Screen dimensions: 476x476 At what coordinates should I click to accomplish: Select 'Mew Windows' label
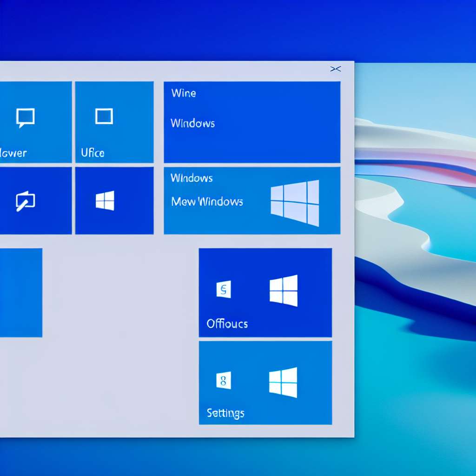pos(207,202)
